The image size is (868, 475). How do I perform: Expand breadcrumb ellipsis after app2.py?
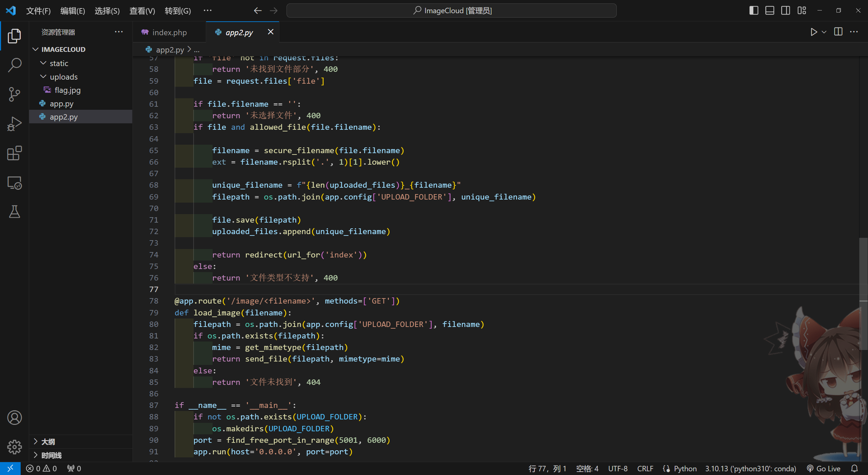(197, 50)
